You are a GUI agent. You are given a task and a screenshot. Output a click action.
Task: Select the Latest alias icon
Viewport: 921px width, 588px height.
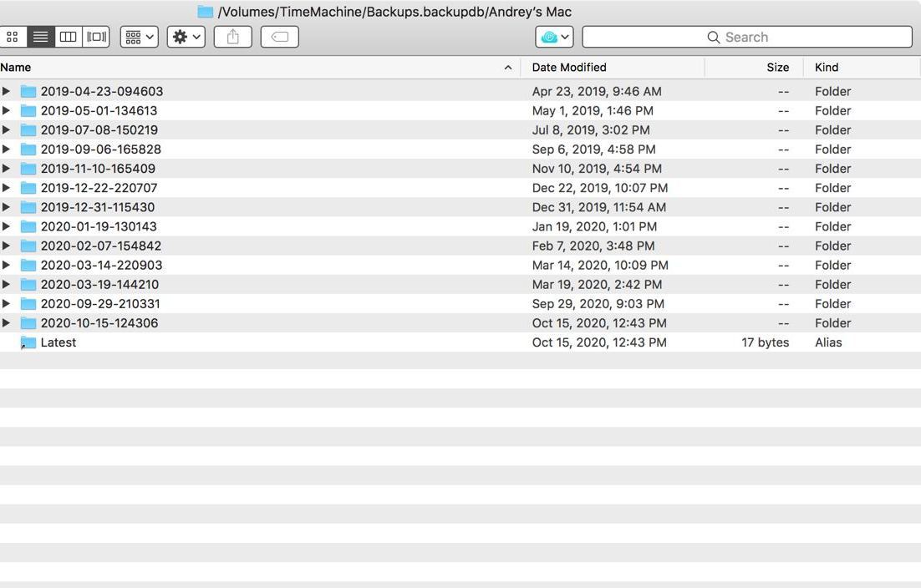(28, 342)
